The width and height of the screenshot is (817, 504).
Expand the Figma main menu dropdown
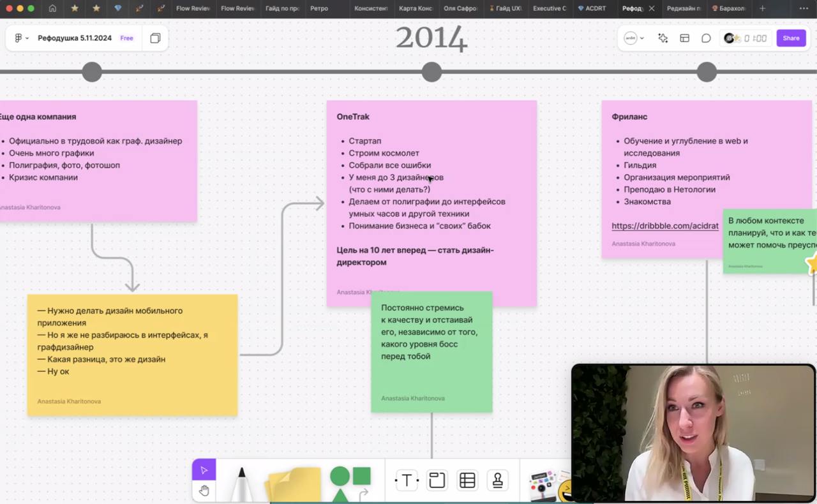point(22,38)
